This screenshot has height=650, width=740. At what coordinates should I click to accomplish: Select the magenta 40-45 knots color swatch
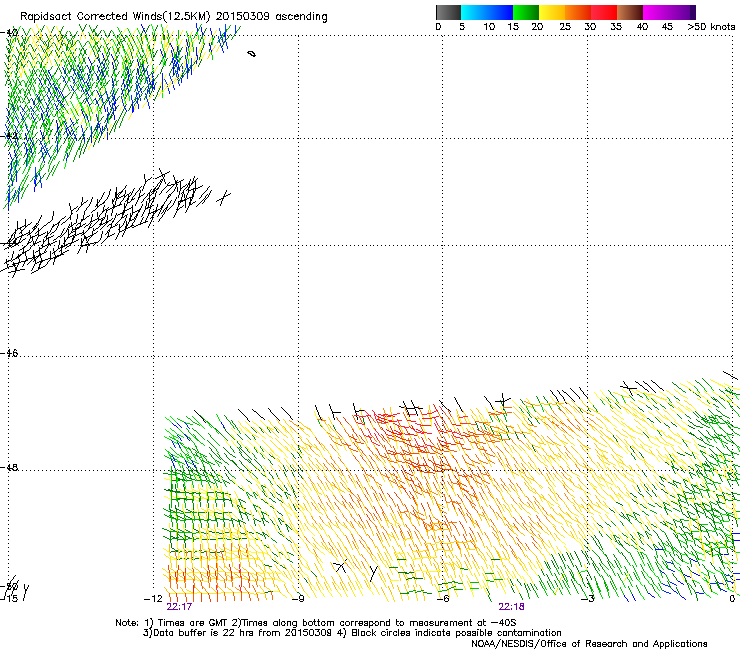656,12
